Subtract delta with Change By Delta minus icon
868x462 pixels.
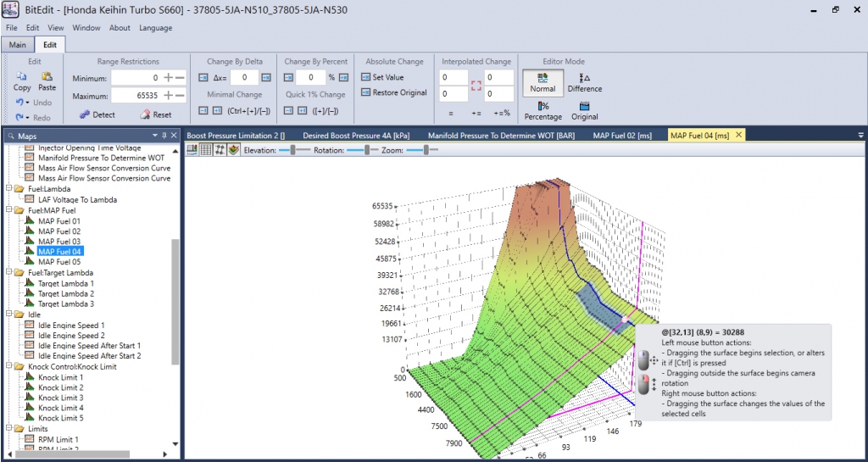pyautogui.click(x=203, y=77)
